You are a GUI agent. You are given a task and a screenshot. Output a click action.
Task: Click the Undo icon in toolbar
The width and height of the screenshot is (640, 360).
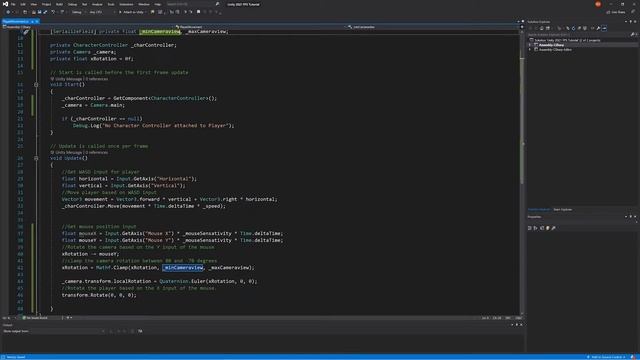(53, 12)
